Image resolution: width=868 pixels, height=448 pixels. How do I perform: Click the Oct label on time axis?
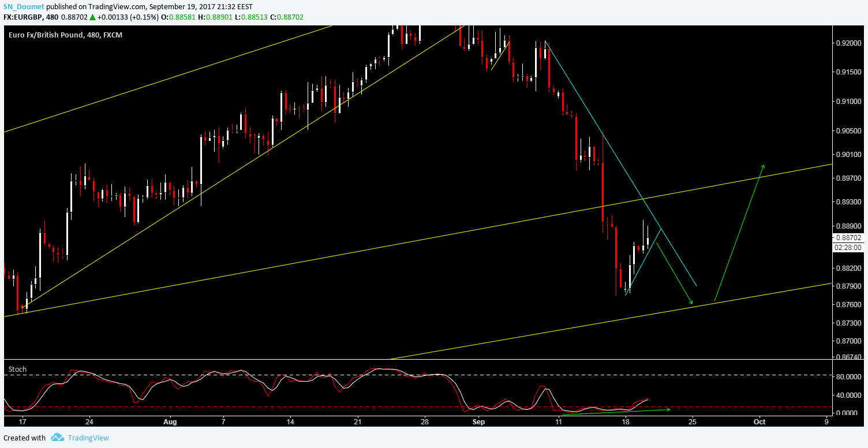760,422
